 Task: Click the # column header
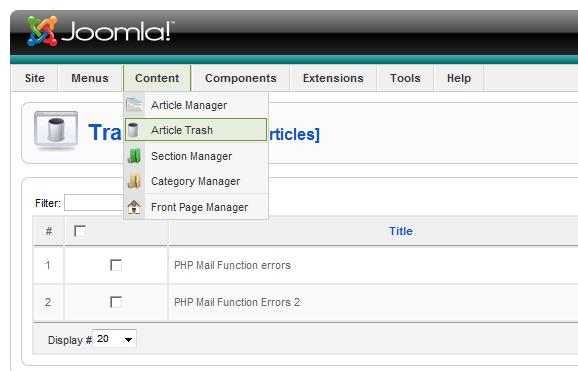pyautogui.click(x=49, y=231)
